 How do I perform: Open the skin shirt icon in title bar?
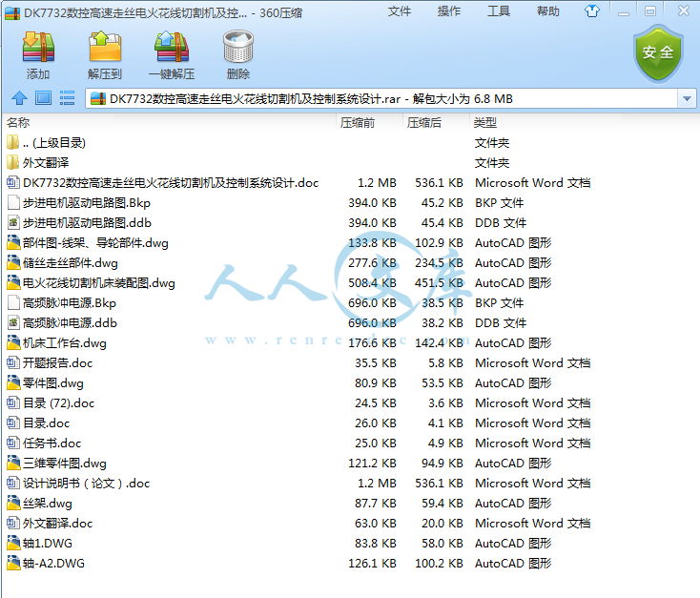click(x=592, y=11)
